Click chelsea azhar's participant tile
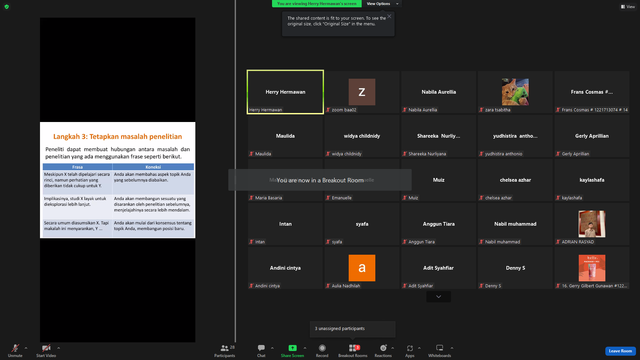640x360 pixels. 515,180
